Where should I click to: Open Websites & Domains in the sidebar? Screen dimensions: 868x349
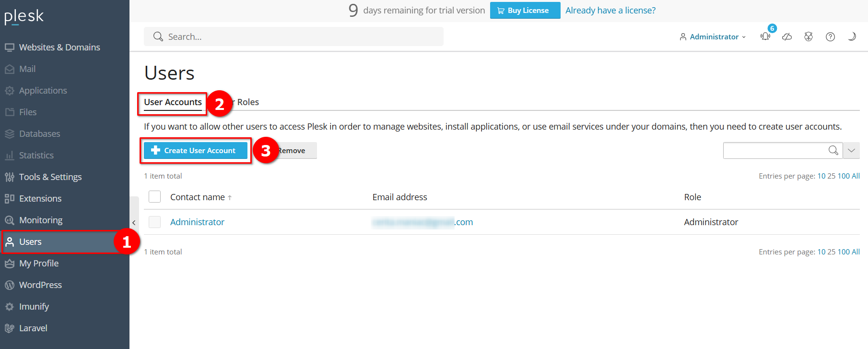[x=59, y=47]
